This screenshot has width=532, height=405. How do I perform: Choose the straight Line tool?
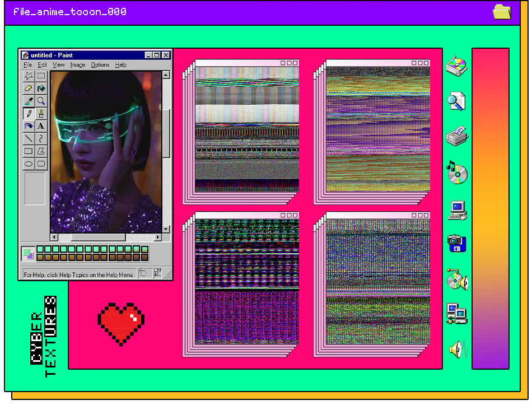coord(29,138)
